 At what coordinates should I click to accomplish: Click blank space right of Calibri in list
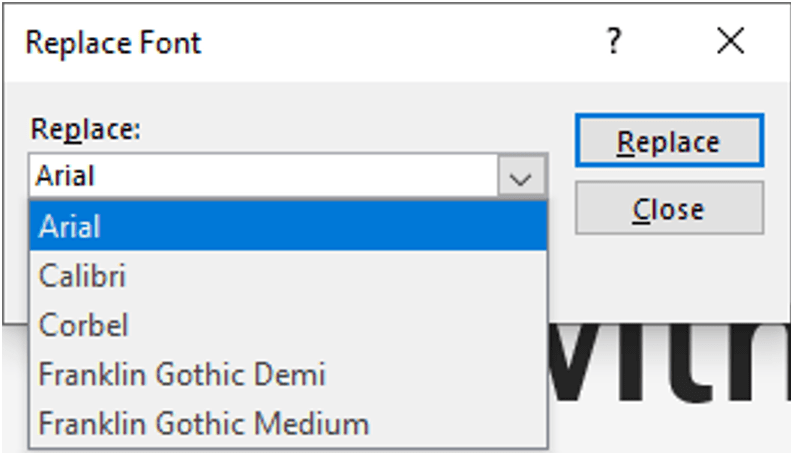(x=350, y=276)
